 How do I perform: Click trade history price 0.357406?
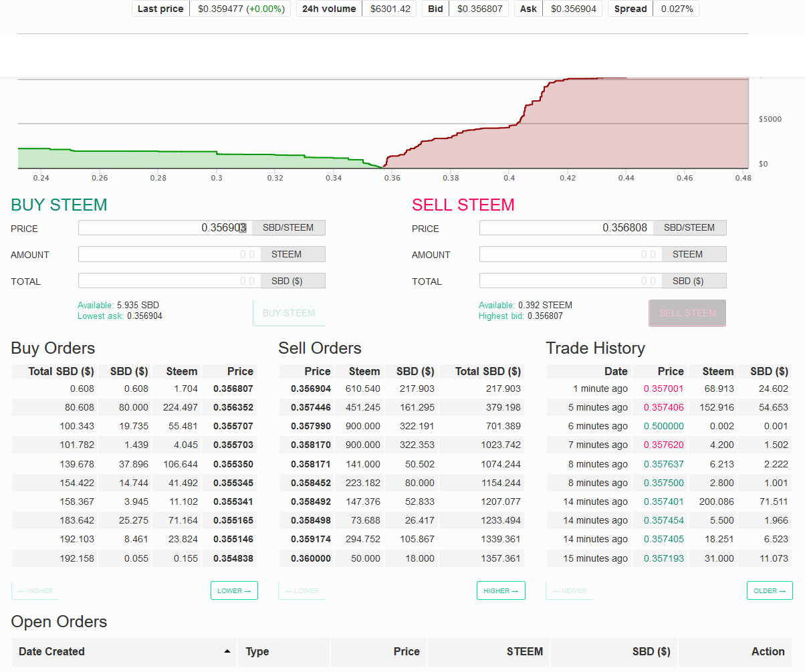664,407
